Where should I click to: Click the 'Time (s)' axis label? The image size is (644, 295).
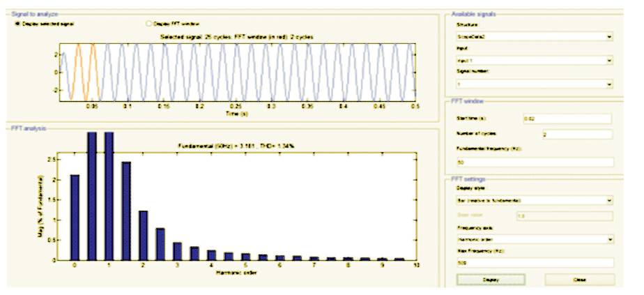238,113
